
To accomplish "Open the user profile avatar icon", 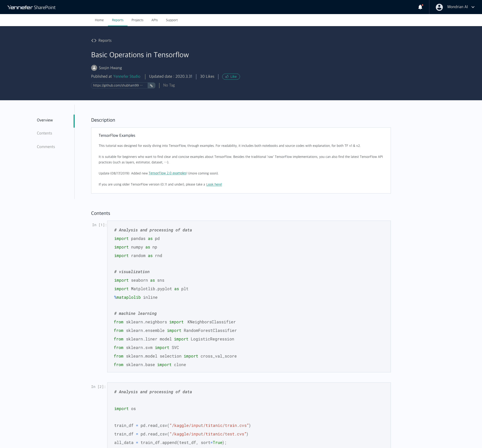I will [x=439, y=7].
